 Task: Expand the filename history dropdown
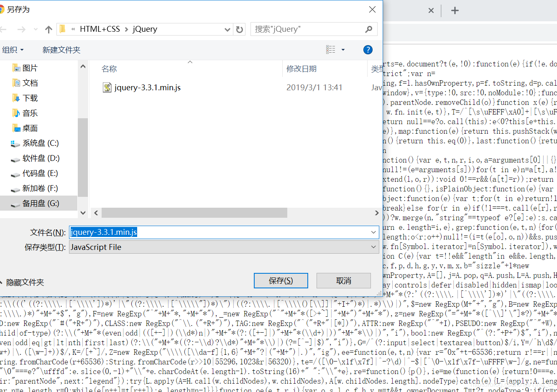click(x=373, y=232)
